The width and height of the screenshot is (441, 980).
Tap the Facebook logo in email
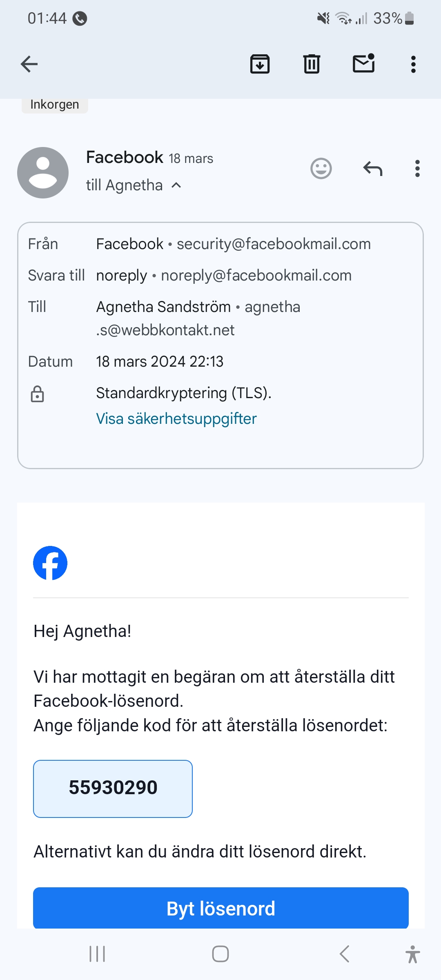pyautogui.click(x=50, y=563)
